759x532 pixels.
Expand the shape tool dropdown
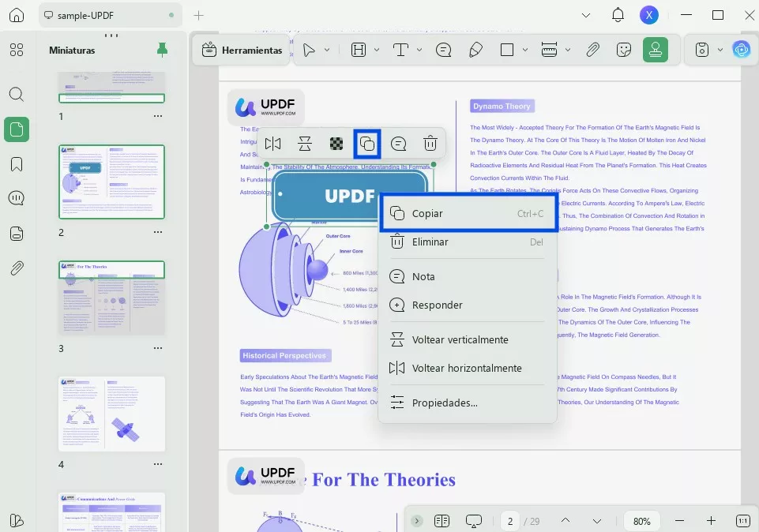[525, 50]
